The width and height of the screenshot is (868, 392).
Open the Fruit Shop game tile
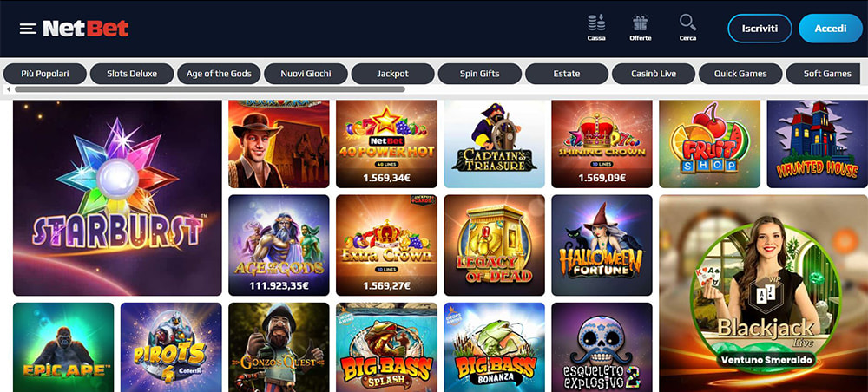point(710,144)
